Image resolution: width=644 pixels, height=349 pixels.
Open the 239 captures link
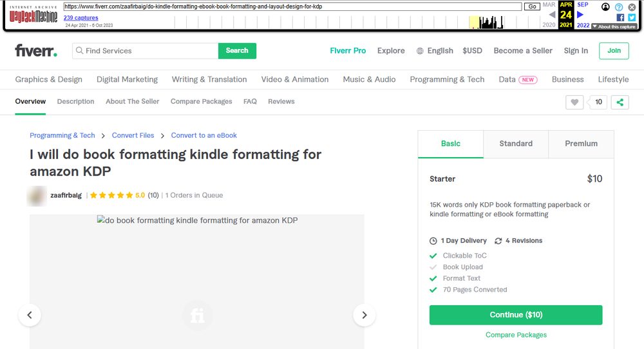click(81, 17)
